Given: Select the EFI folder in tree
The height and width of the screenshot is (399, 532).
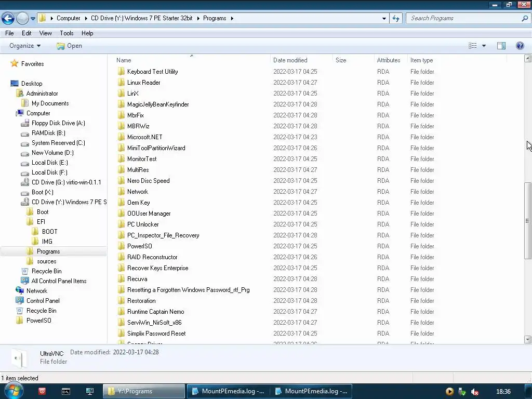Looking at the screenshot, I should 41,221.
